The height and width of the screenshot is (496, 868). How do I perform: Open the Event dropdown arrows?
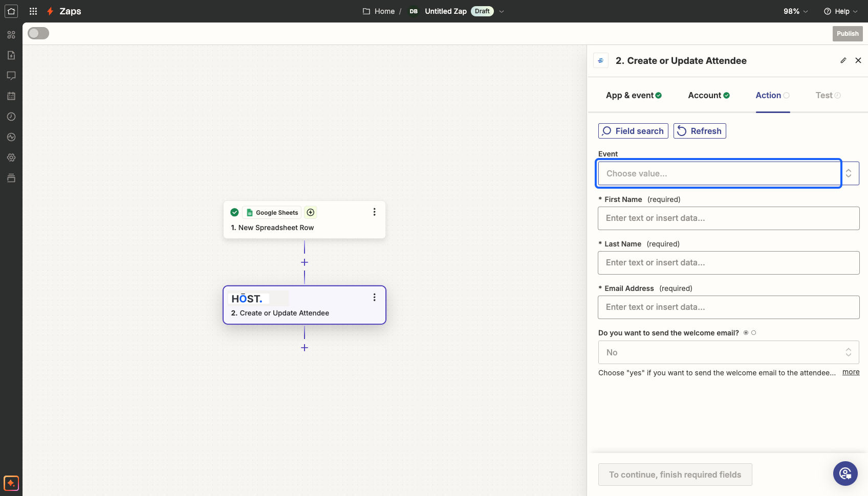(849, 173)
